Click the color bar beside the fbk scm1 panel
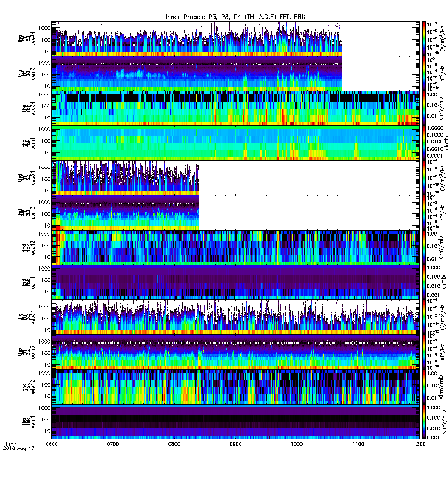 click(x=424, y=422)
